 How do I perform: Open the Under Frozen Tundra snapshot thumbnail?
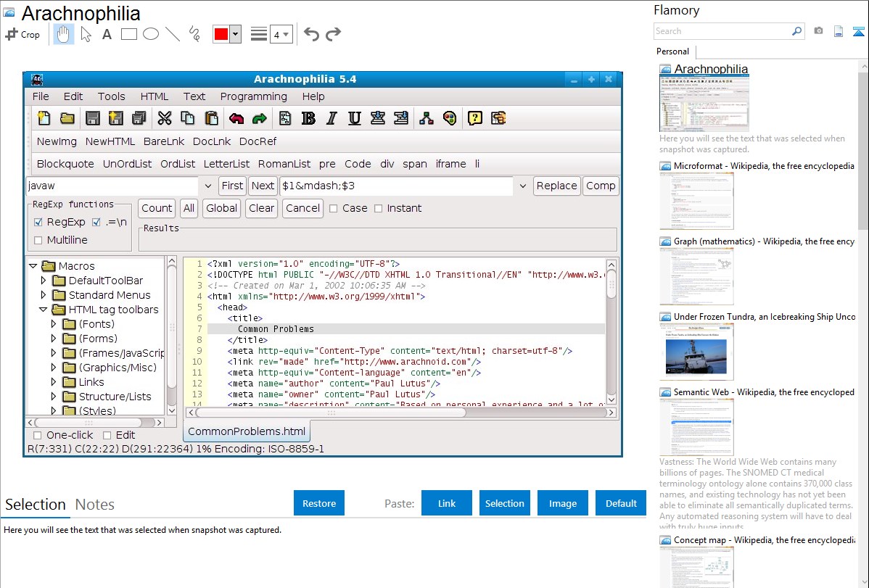(696, 352)
